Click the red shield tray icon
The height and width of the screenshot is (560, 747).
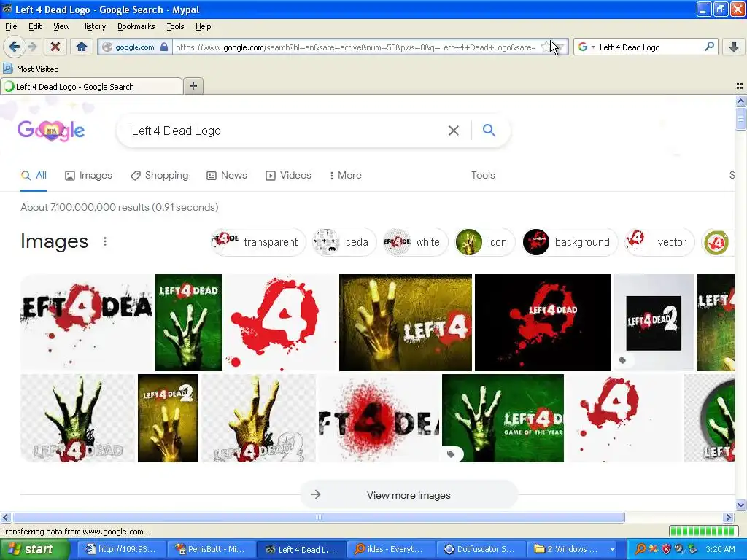pyautogui.click(x=667, y=550)
